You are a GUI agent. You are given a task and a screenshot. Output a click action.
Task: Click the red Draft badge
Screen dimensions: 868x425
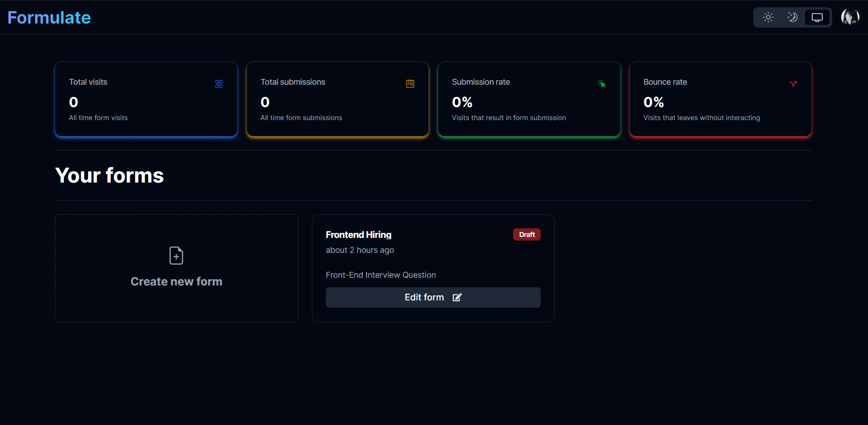click(x=527, y=235)
